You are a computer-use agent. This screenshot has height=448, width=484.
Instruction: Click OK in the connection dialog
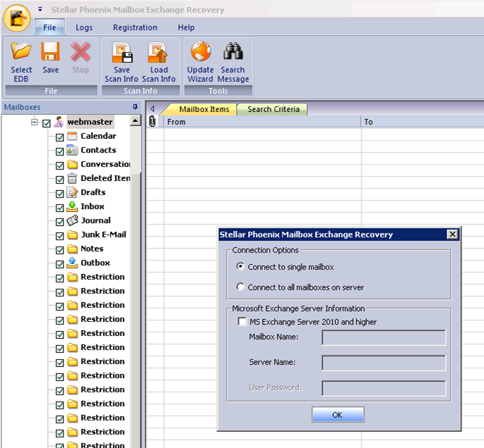pos(337,415)
